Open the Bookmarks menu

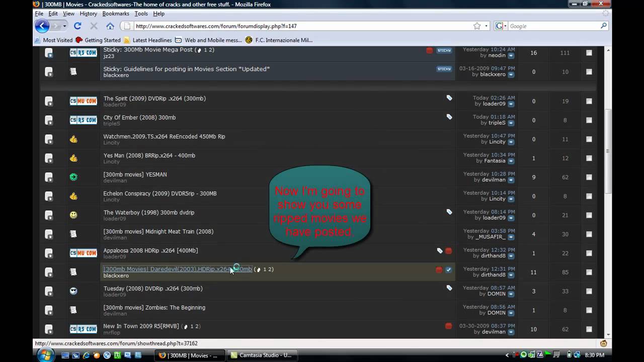115,14
